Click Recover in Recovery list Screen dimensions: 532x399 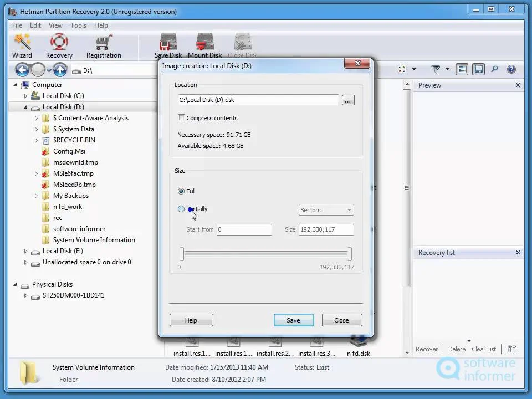(x=427, y=349)
